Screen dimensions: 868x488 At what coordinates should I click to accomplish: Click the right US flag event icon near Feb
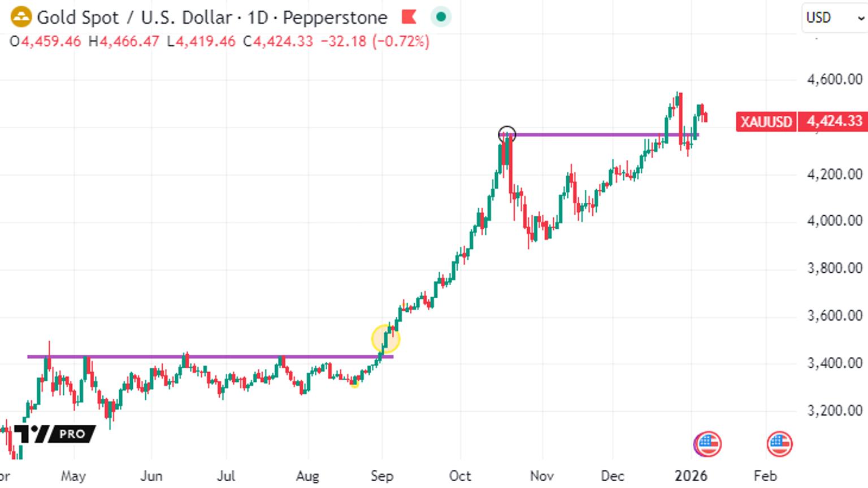[779, 444]
